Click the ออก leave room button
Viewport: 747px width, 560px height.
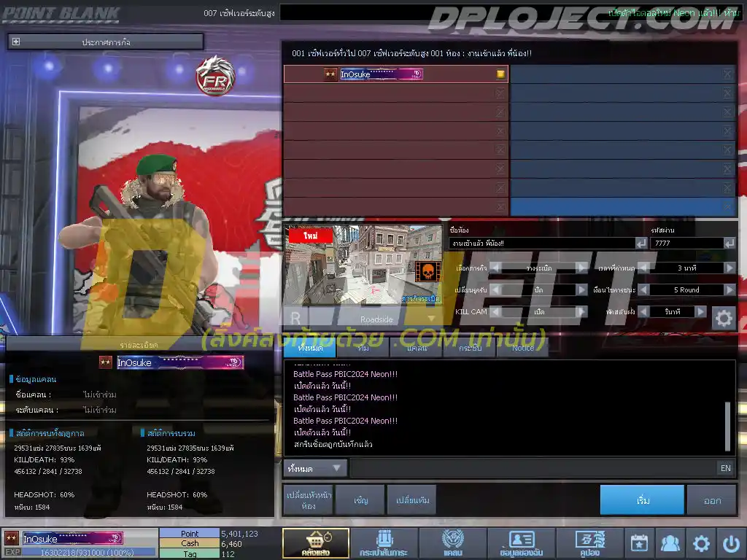pyautogui.click(x=712, y=500)
